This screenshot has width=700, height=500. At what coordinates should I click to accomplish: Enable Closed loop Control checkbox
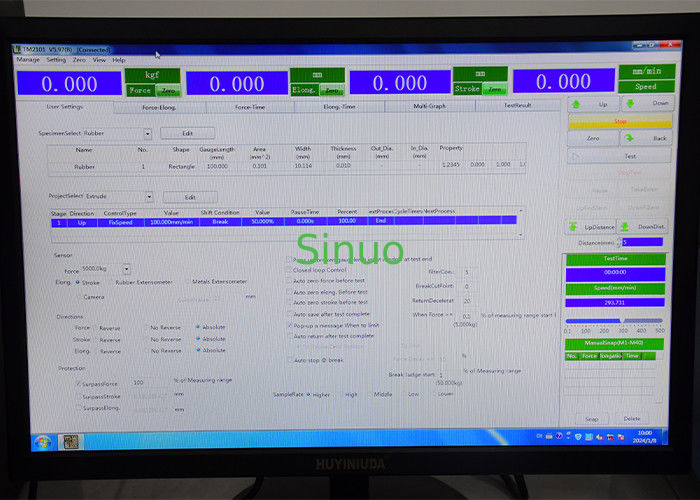tap(290, 270)
